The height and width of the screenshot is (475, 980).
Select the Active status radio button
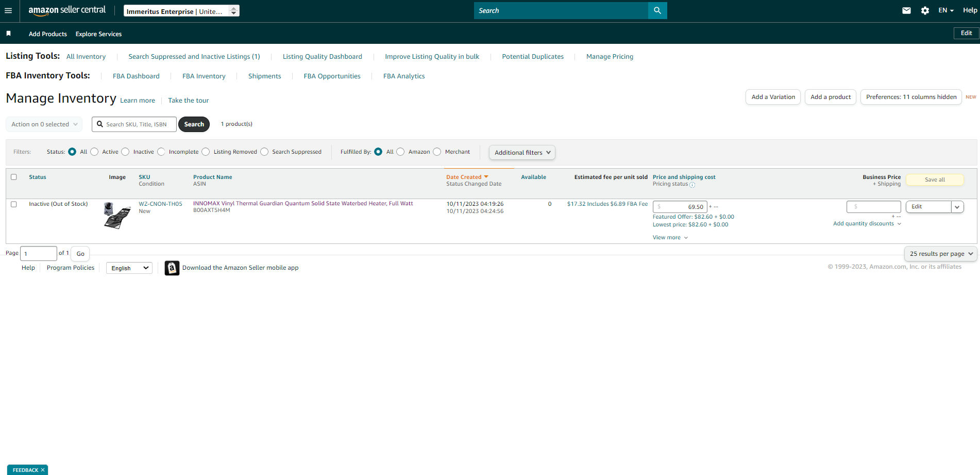[x=94, y=152]
